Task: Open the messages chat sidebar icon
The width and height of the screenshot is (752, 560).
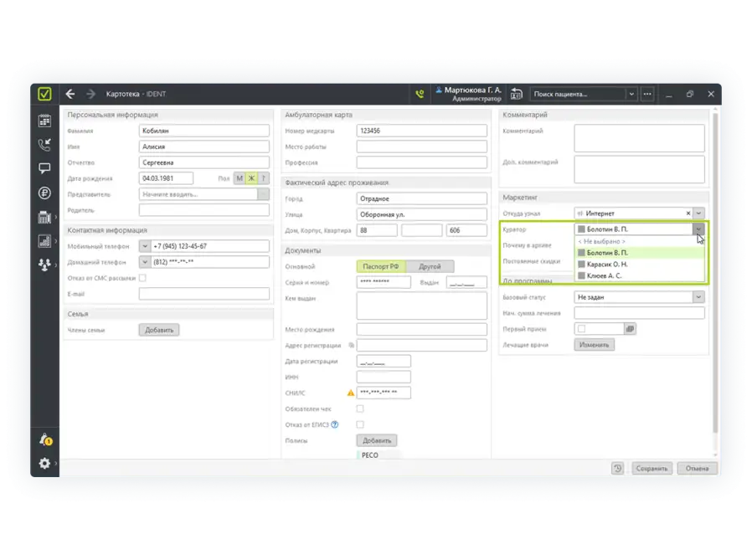Action: click(x=44, y=168)
